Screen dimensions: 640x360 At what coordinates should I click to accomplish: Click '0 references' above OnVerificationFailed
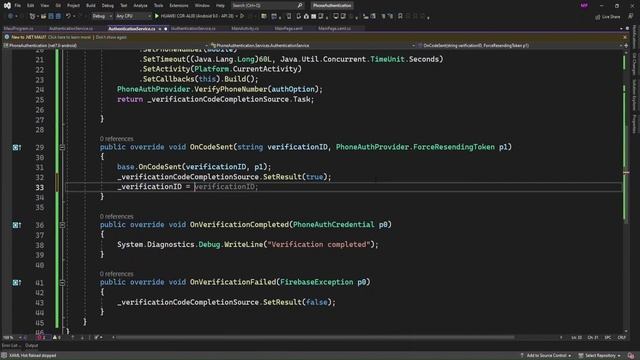pos(116,274)
